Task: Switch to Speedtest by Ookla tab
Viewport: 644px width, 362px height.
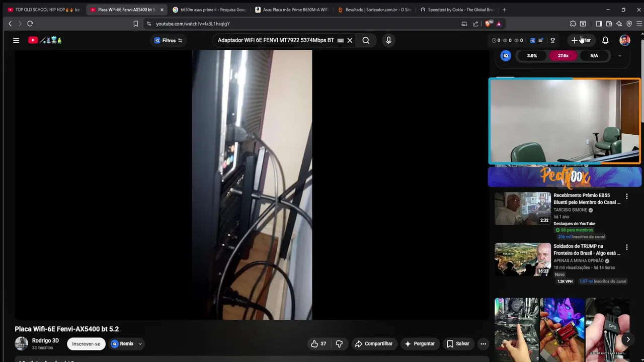Action: (x=457, y=10)
